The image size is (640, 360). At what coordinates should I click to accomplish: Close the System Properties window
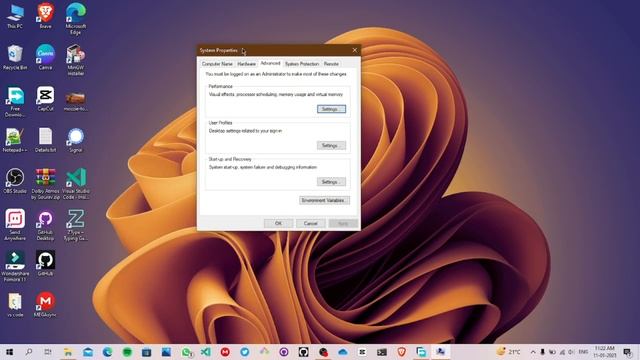click(354, 50)
